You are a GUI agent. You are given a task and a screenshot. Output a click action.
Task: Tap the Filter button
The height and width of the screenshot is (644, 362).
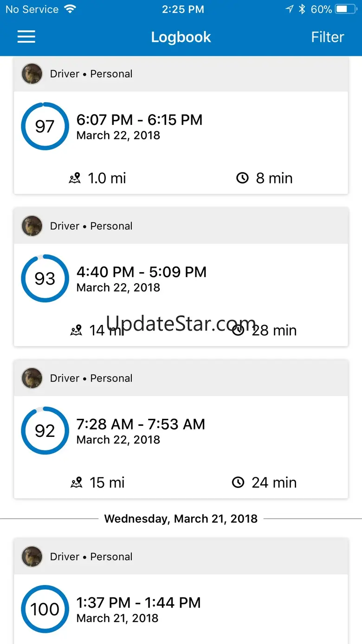coord(327,37)
